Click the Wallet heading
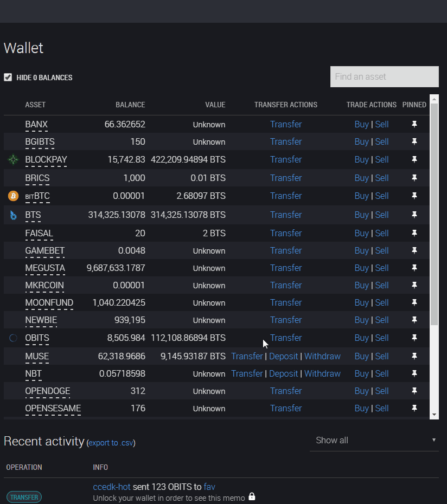The width and height of the screenshot is (447, 504). 23,48
